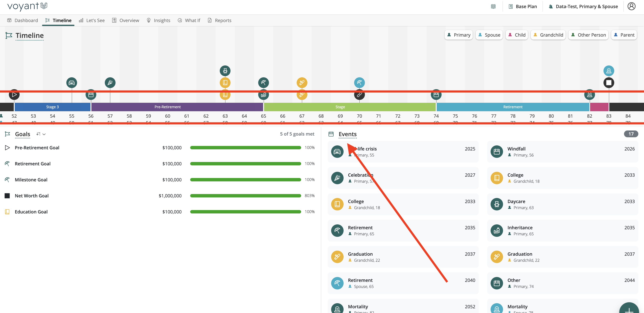The image size is (644, 313).
Task: Click the Spouse retirement umbrella timeline marker
Action: point(359,83)
